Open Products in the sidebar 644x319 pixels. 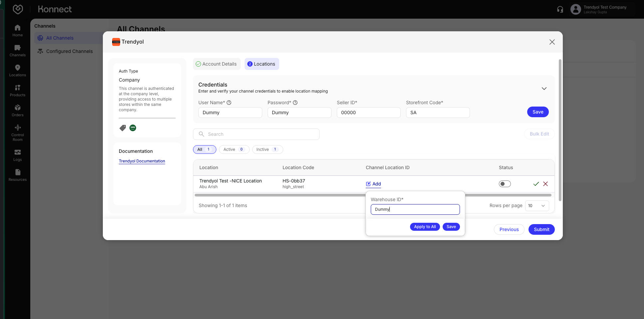[18, 91]
